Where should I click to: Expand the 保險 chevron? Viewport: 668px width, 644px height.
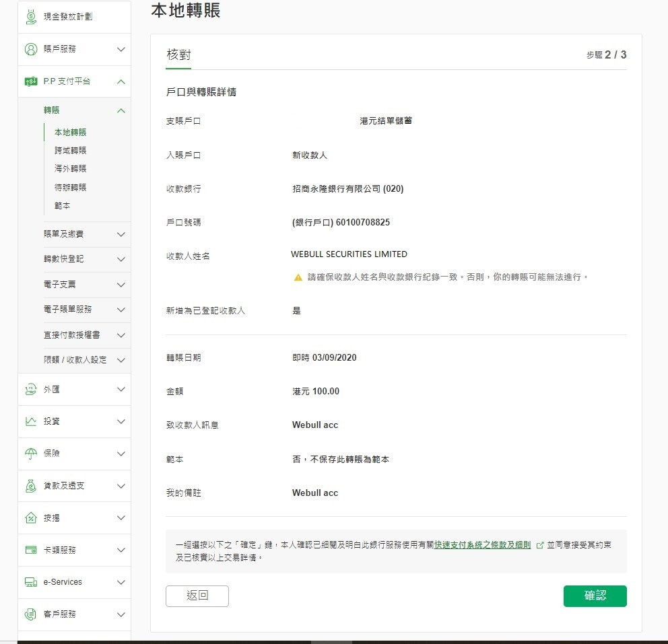coord(121,454)
